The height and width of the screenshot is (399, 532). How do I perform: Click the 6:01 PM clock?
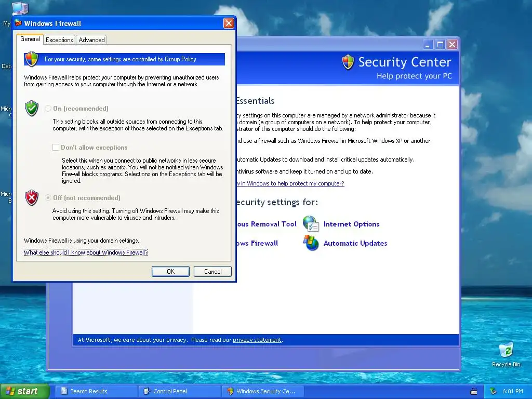coord(512,391)
